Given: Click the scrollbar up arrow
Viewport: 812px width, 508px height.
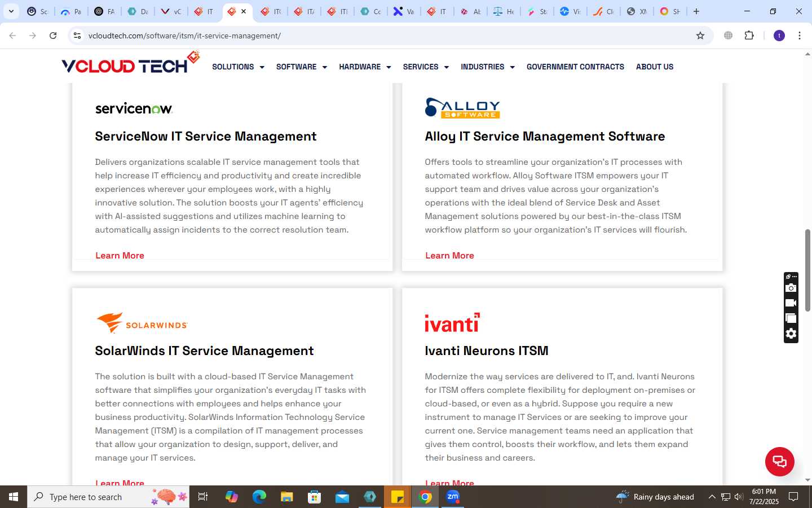Looking at the screenshot, I should click(807, 55).
